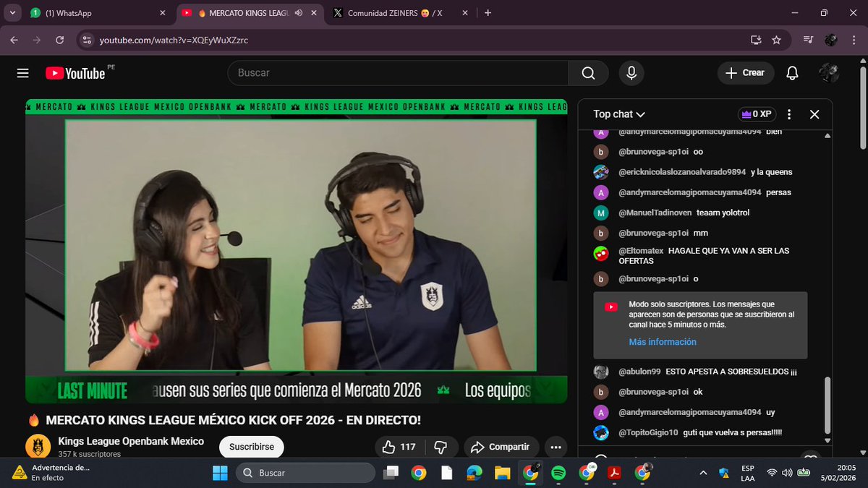Click the YouTube Buscar search field
The image size is (868, 488).
(398, 73)
